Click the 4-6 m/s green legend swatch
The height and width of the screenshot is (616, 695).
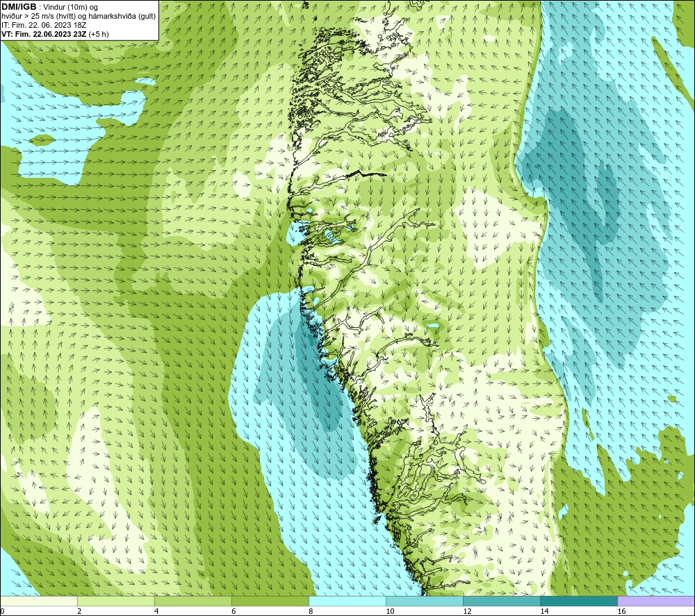[x=193, y=601]
